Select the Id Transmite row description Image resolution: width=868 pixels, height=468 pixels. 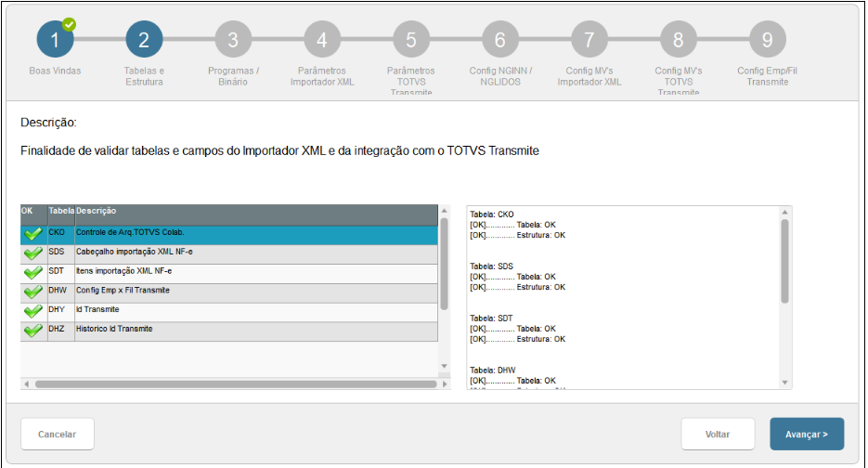point(97,309)
